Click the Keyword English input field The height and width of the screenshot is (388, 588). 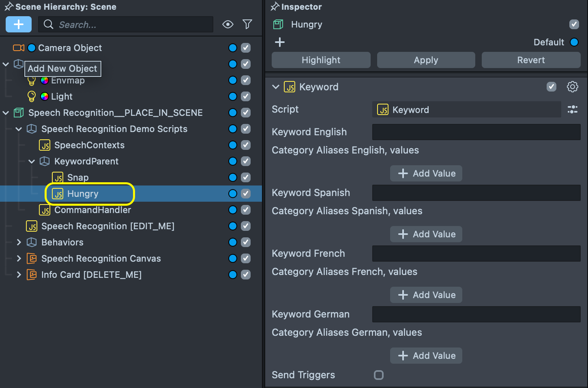point(476,132)
